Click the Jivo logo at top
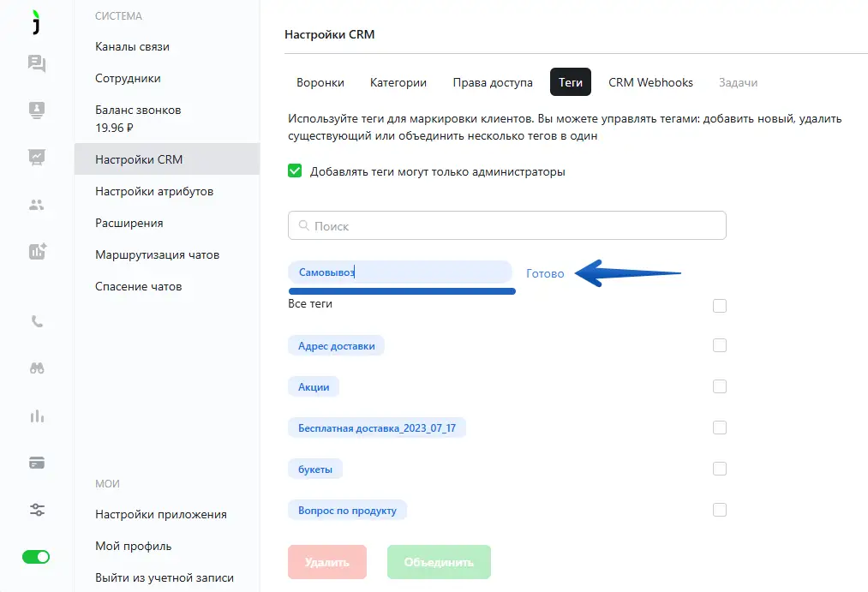Screen dimensions: 868x592 click(x=36, y=23)
